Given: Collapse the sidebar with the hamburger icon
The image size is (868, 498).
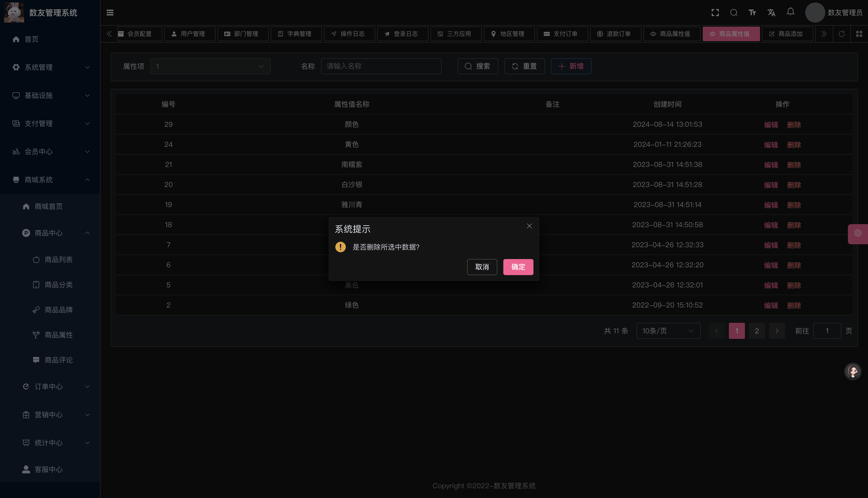Looking at the screenshot, I should (110, 13).
